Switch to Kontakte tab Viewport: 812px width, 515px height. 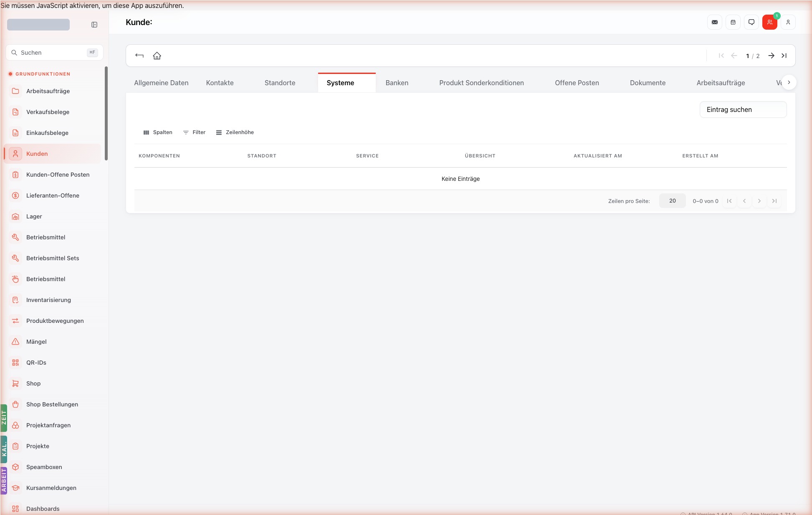point(220,83)
